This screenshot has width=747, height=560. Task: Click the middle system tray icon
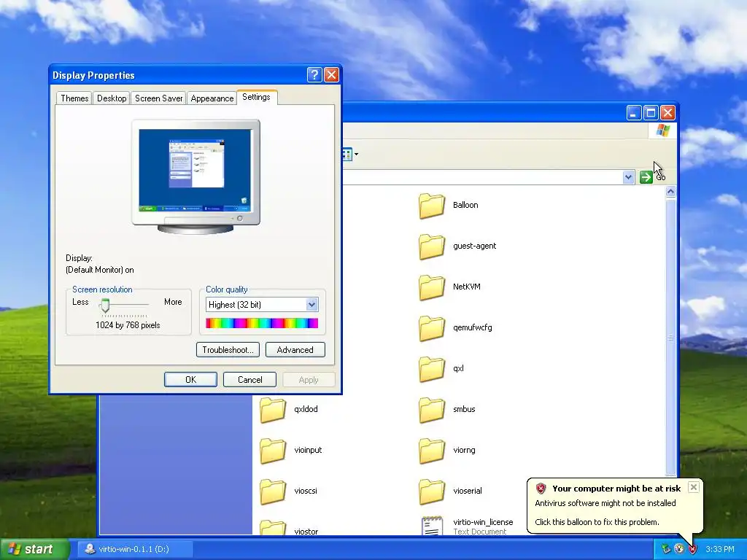click(x=679, y=549)
